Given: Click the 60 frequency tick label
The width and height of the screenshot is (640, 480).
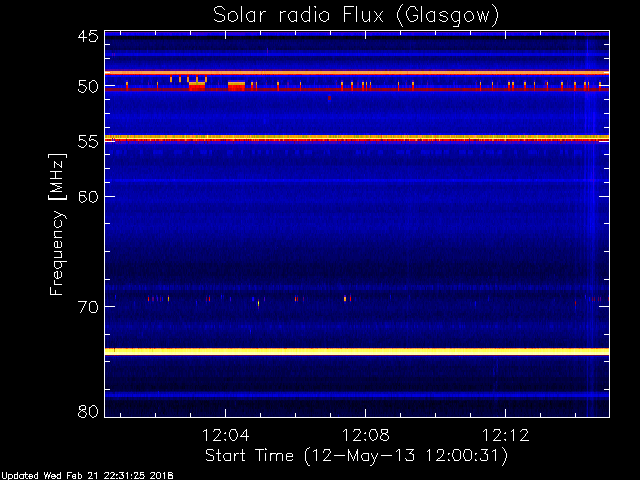Looking at the screenshot, I should pos(88,197).
